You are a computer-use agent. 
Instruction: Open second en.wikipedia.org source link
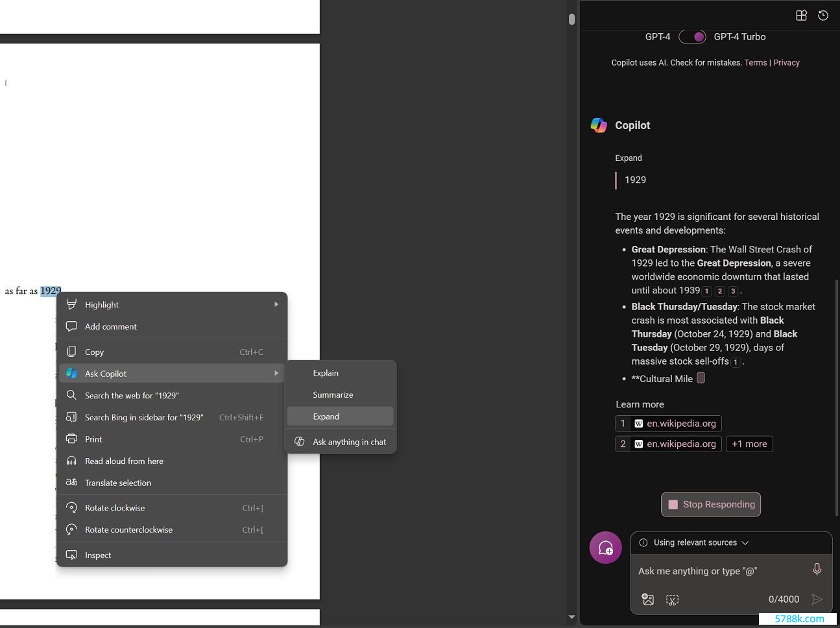[x=668, y=444]
